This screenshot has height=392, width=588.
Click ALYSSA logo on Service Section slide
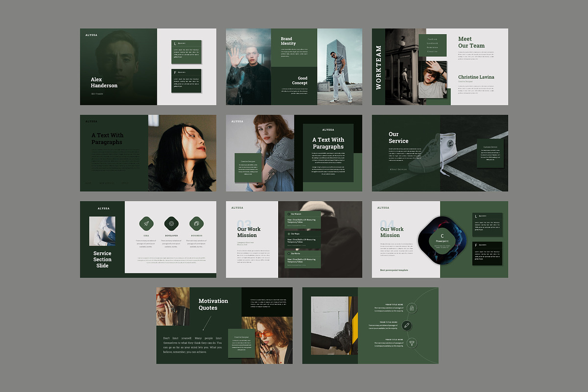[102, 208]
